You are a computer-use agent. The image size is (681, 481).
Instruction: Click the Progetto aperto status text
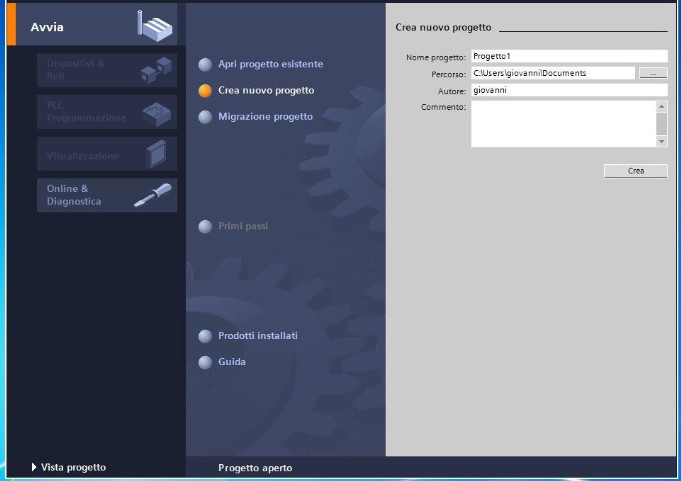[x=255, y=468]
